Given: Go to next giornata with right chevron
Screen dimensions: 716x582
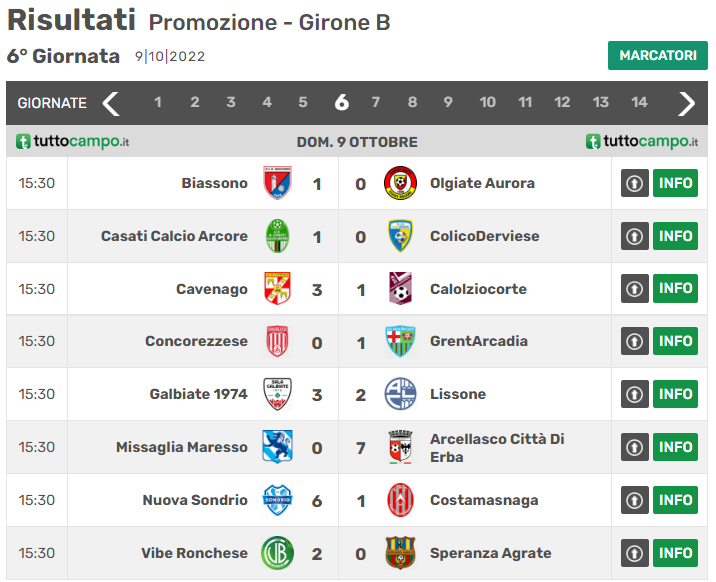Looking at the screenshot, I should [687, 103].
